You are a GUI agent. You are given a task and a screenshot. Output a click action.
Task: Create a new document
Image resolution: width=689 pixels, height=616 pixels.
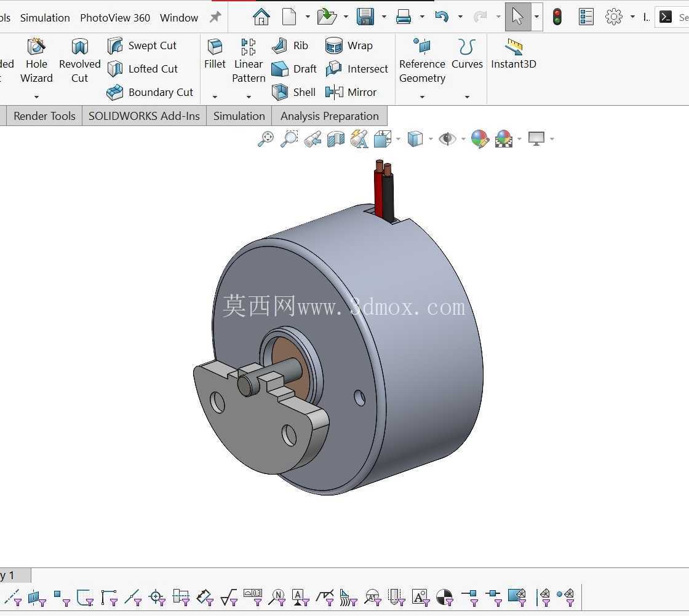tap(289, 17)
